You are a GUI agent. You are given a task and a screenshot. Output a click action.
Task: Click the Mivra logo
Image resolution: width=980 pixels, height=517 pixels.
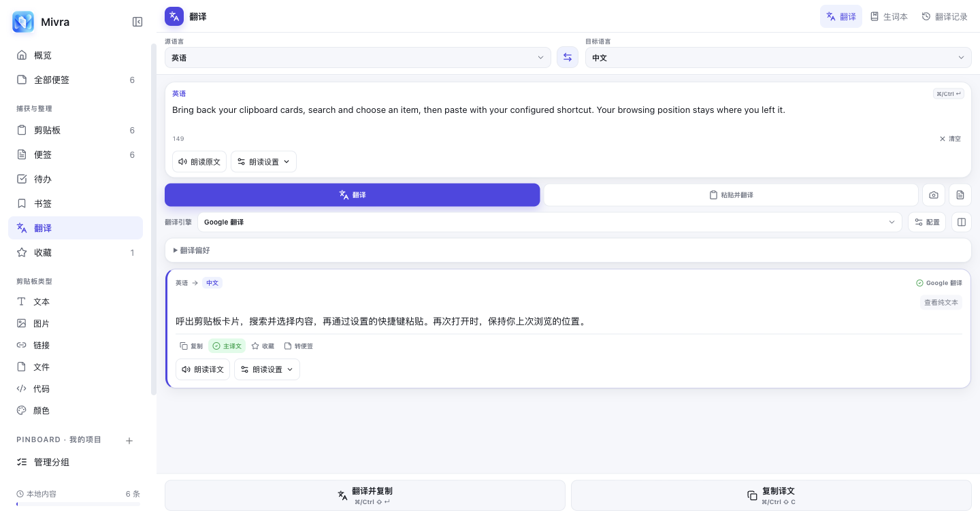tap(23, 22)
